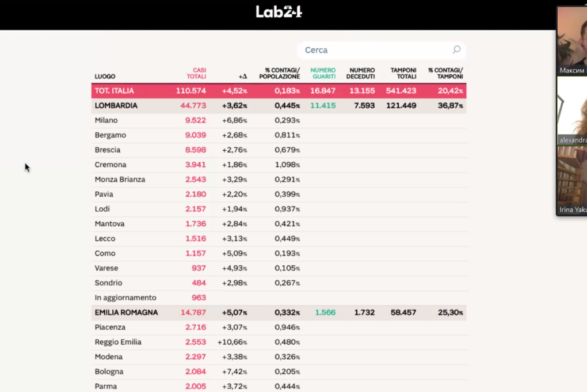This screenshot has height=392, width=587.
Task: Click the Brescia row name
Action: (x=108, y=150)
